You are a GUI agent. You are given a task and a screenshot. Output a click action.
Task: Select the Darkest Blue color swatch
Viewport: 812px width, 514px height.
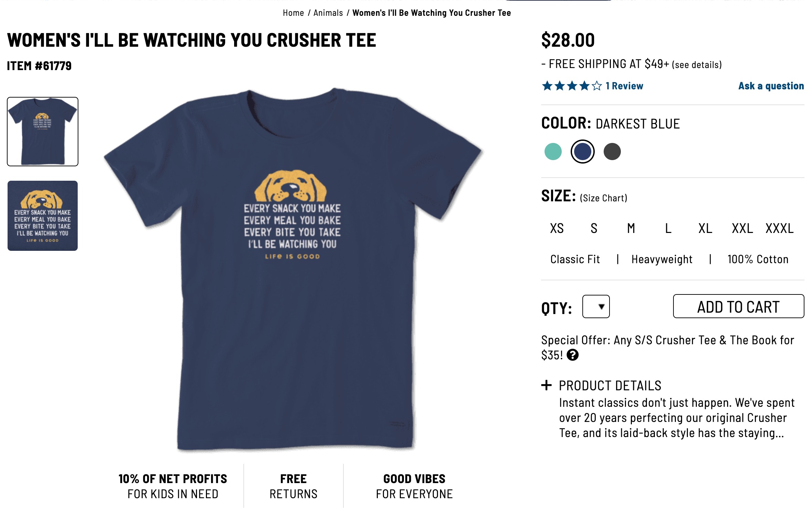(x=582, y=152)
